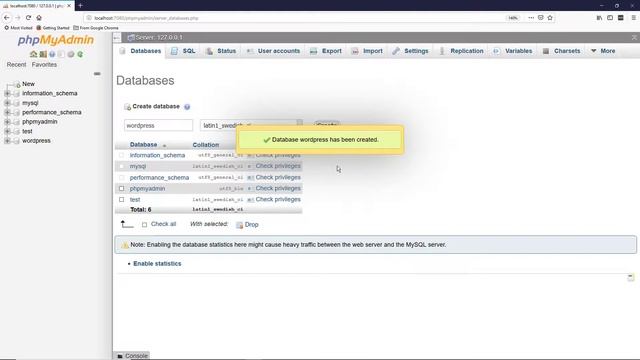The image size is (640, 360).
Task: Open the Settings tab
Action: coord(411,51)
